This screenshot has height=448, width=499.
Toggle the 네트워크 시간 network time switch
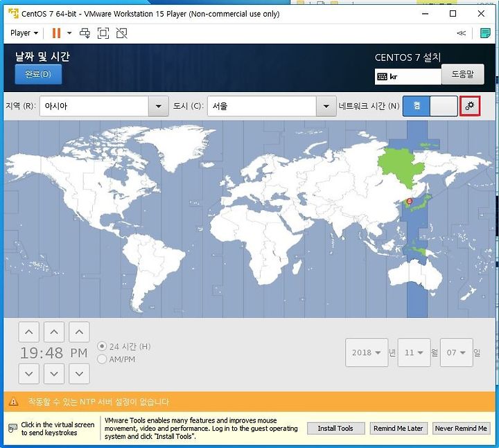[x=430, y=106]
